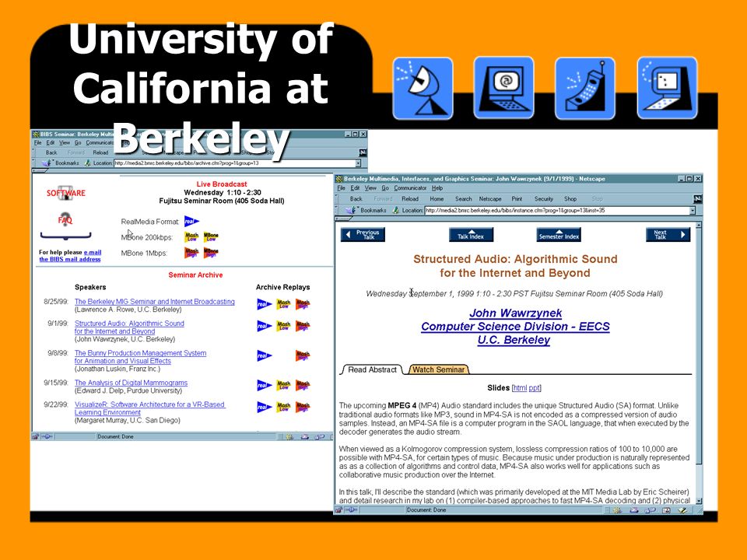The width and height of the screenshot is (747, 560).
Task: Open Go menu in the right Netscape window
Action: click(x=385, y=188)
